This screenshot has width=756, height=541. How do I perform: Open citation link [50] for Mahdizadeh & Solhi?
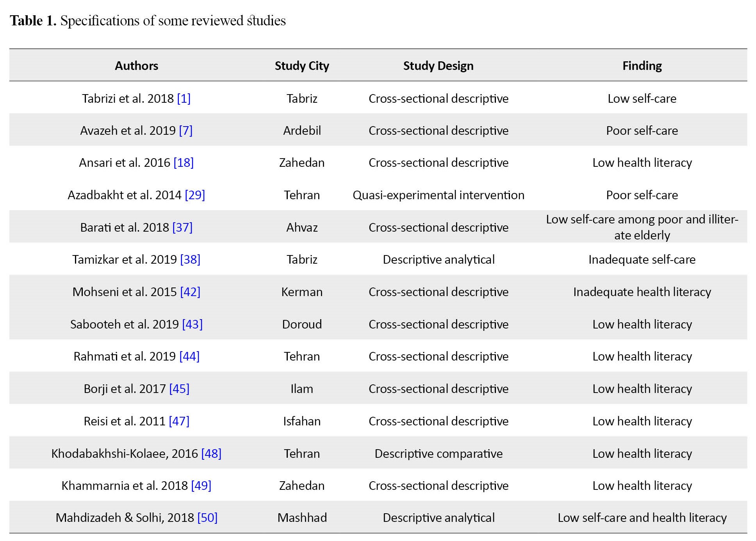207,518
